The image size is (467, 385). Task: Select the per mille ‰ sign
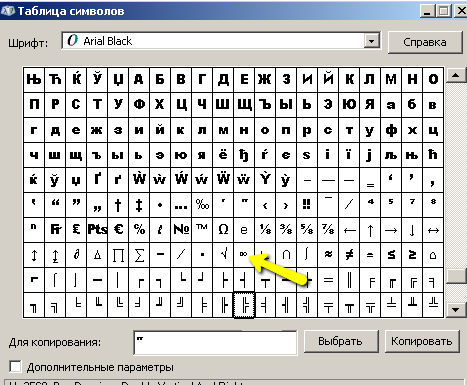click(202, 205)
